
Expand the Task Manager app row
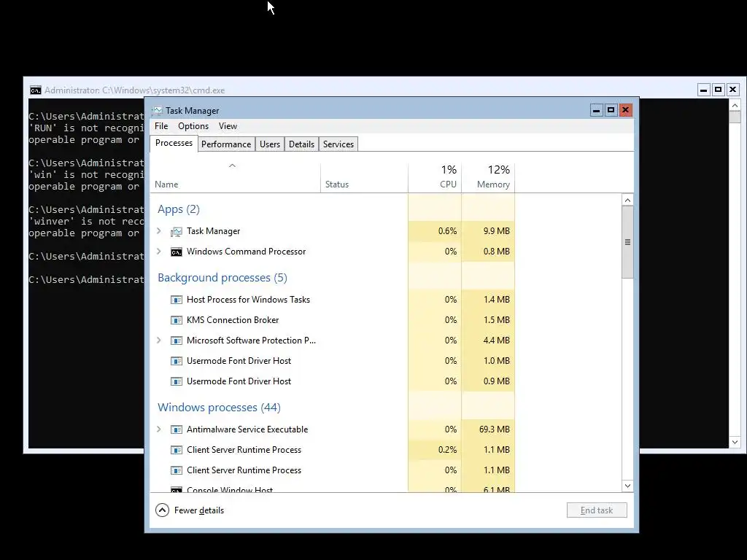coord(159,231)
